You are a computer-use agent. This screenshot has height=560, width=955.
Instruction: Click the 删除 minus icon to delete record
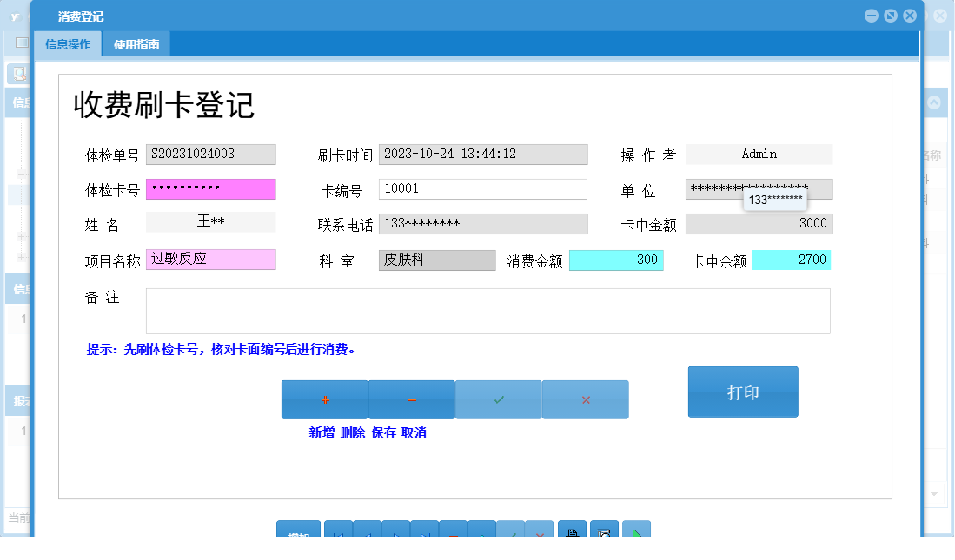coord(411,399)
